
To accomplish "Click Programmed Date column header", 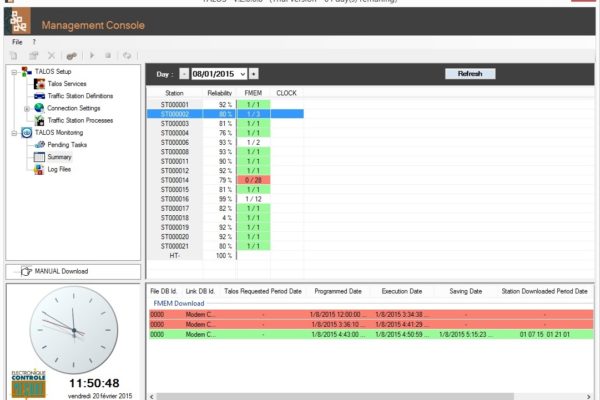I will [338, 291].
